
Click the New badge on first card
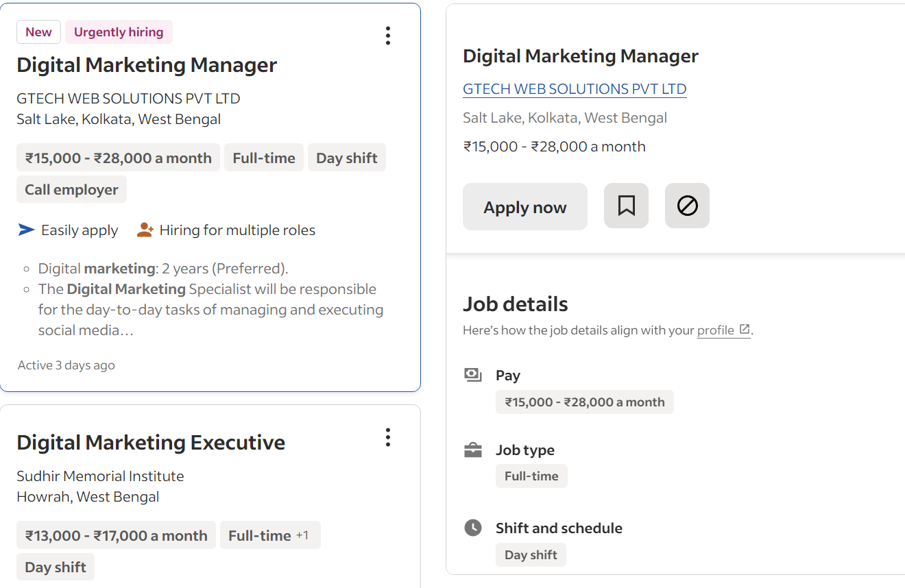point(39,32)
